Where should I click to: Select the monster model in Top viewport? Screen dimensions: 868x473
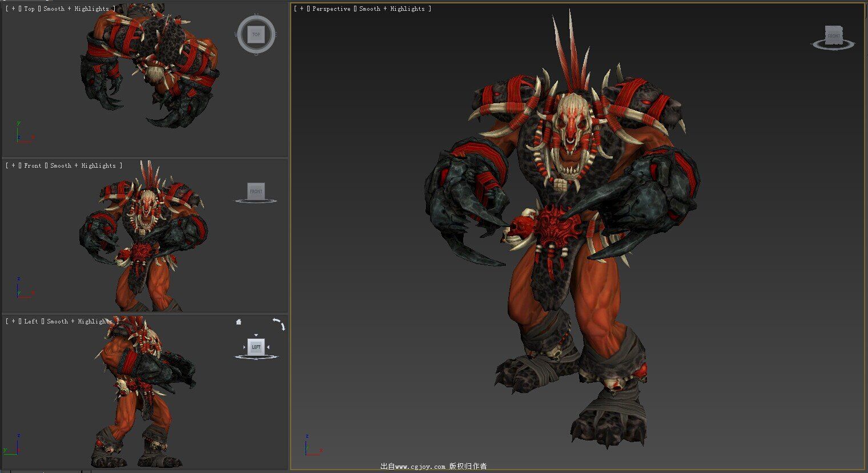point(151,66)
